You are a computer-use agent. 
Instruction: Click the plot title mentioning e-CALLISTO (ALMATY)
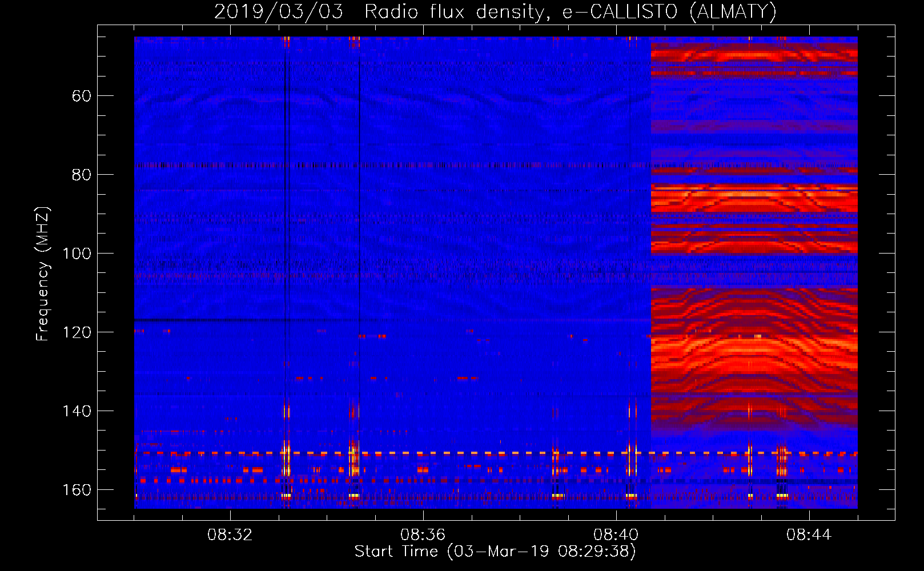point(496,11)
